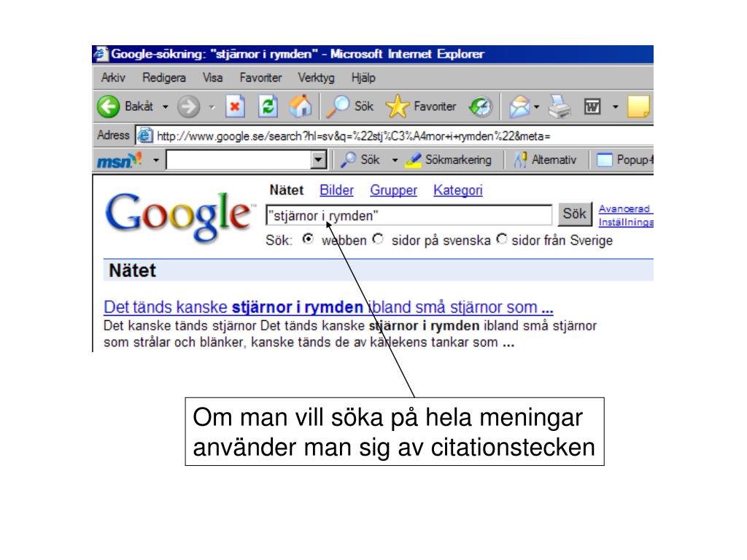Click the Popup blocker icon
This screenshot has width=747, height=560.
[x=604, y=160]
